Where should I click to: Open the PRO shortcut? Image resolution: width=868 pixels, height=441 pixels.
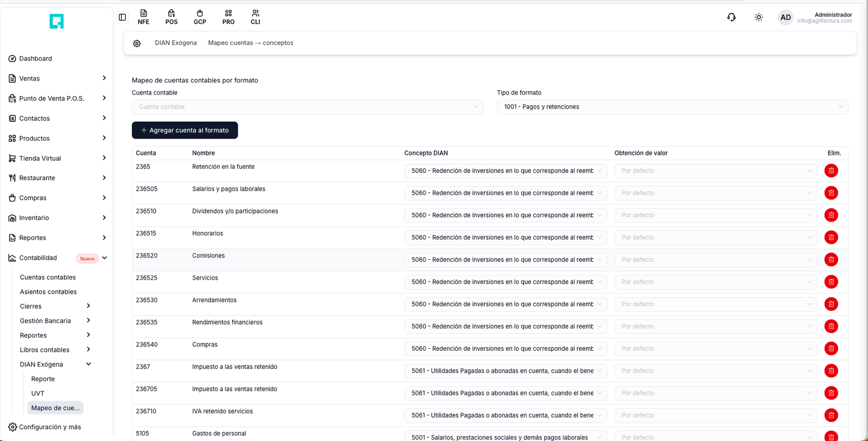tap(228, 17)
